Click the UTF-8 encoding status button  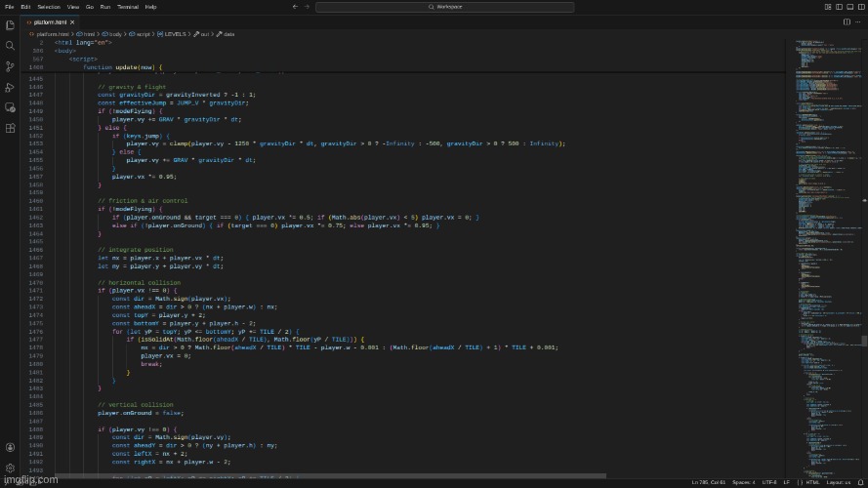pos(769,482)
